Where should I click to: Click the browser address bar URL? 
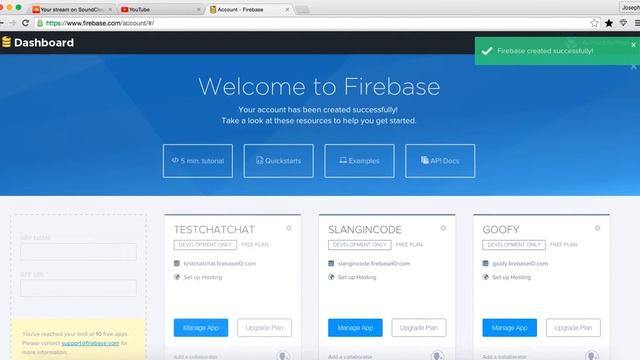[x=100, y=23]
